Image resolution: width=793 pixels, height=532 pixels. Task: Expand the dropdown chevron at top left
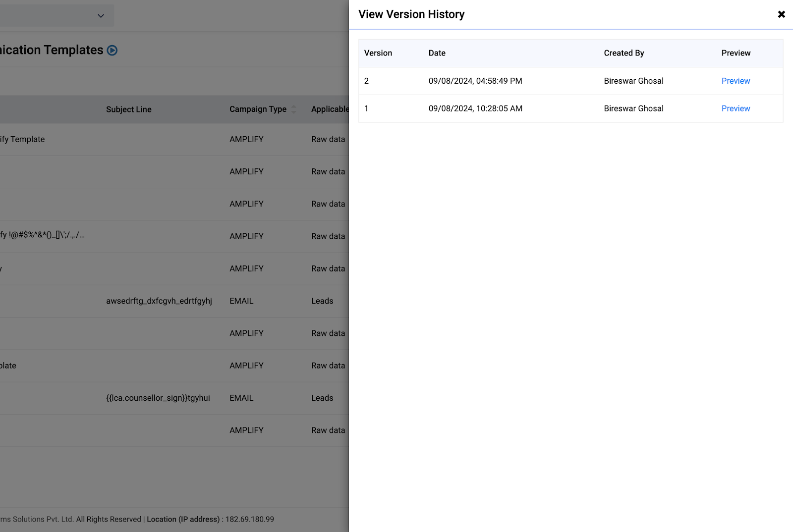point(101,16)
